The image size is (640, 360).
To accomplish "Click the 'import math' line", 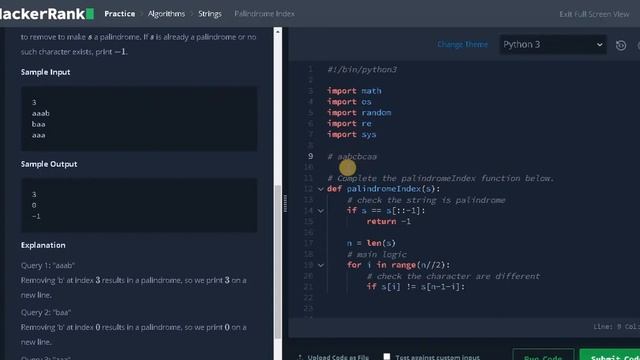I will point(354,91).
